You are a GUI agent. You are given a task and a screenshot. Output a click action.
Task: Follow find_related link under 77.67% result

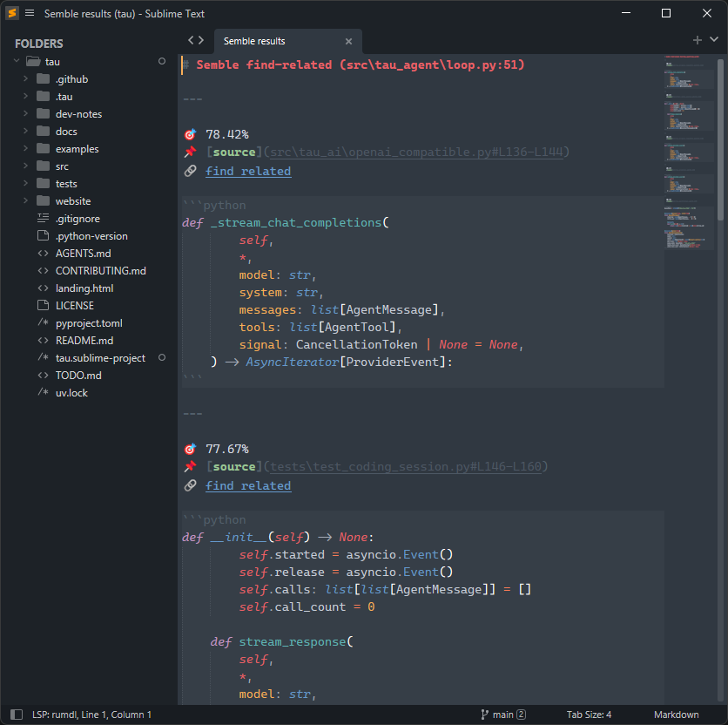(x=248, y=485)
